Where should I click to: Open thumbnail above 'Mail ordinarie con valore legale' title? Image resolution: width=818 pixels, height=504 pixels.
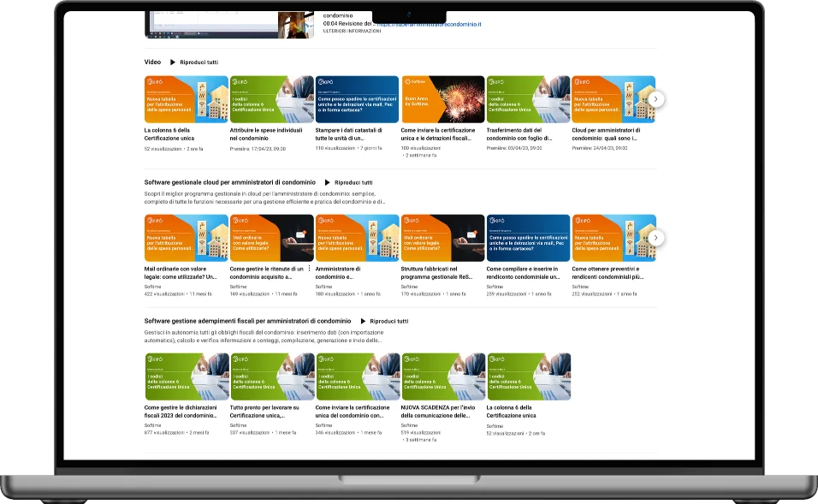[x=187, y=238]
